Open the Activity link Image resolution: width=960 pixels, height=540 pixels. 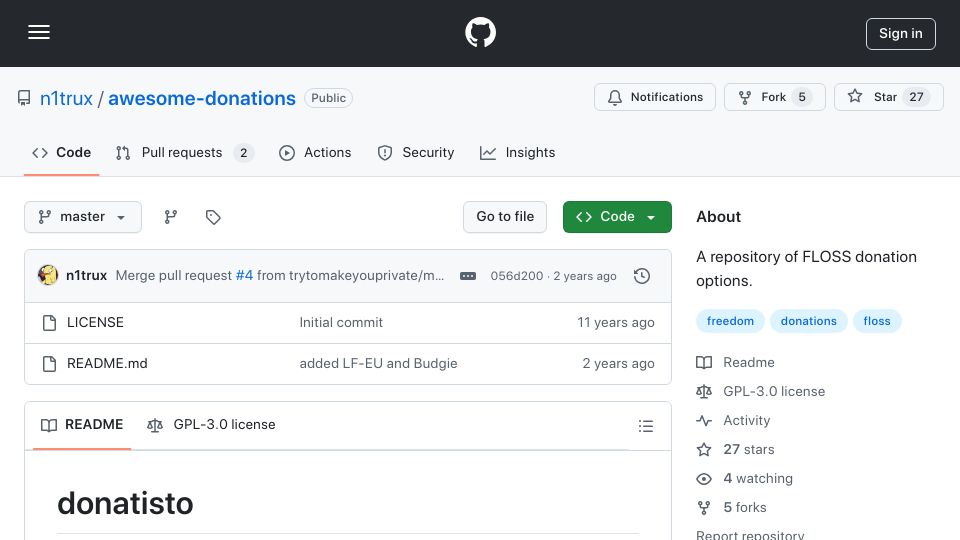pos(733,421)
